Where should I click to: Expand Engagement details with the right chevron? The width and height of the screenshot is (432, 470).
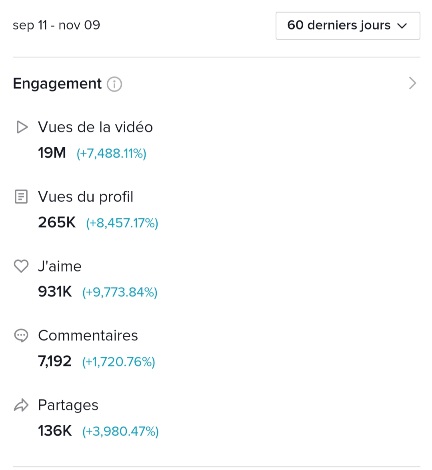click(x=412, y=83)
